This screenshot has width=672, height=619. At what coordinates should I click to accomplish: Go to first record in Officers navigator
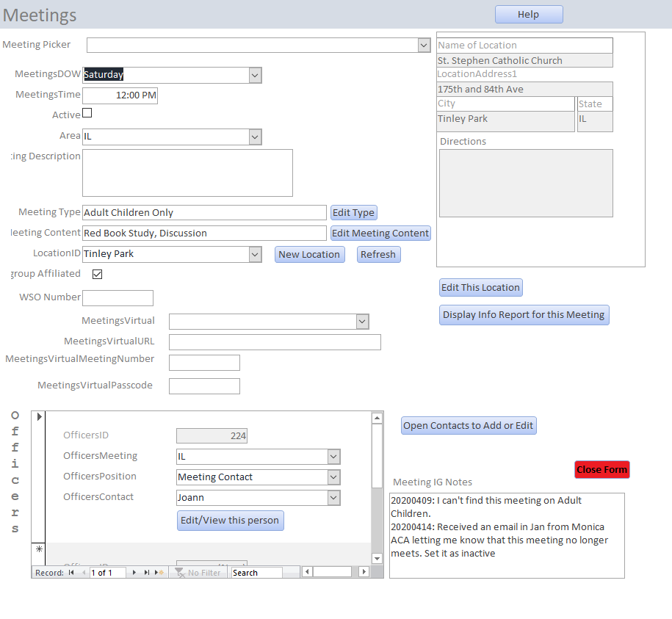pos(71,573)
